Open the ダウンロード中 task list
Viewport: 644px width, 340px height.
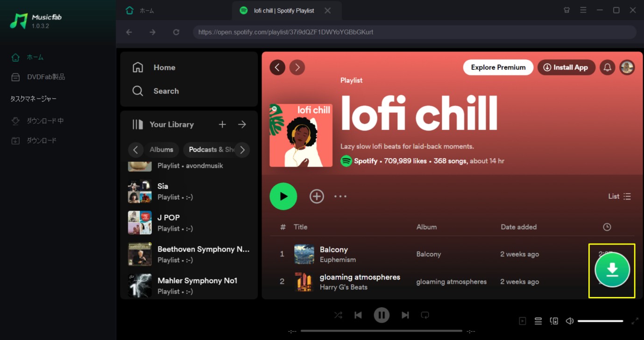pos(37,121)
